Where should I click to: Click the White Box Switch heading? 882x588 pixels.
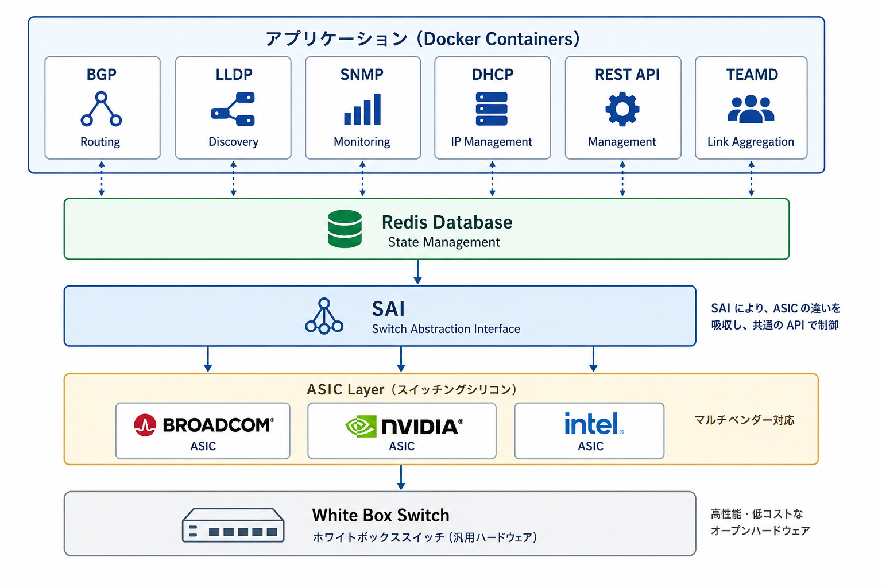(381, 515)
